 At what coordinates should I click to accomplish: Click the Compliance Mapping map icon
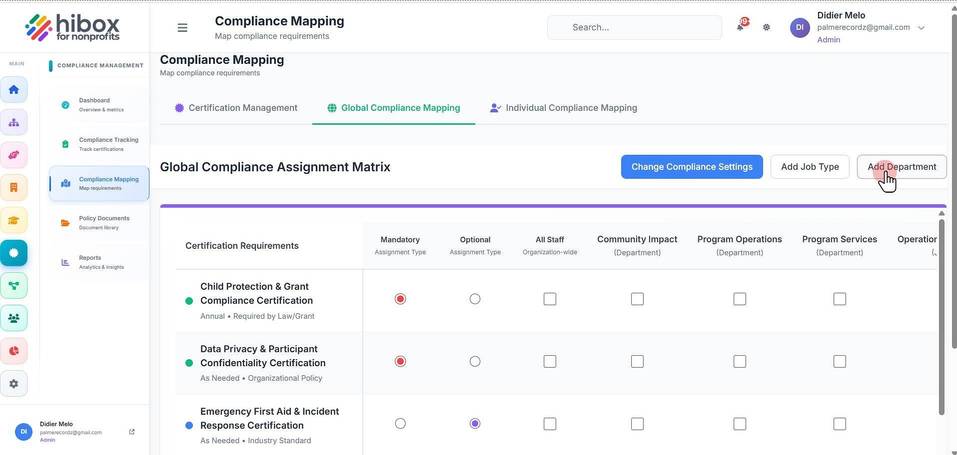click(x=65, y=184)
